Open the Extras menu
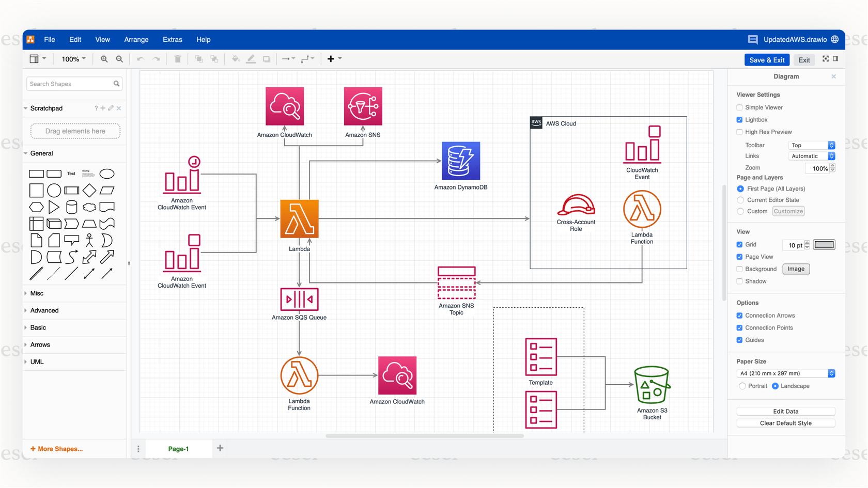 [x=172, y=39]
